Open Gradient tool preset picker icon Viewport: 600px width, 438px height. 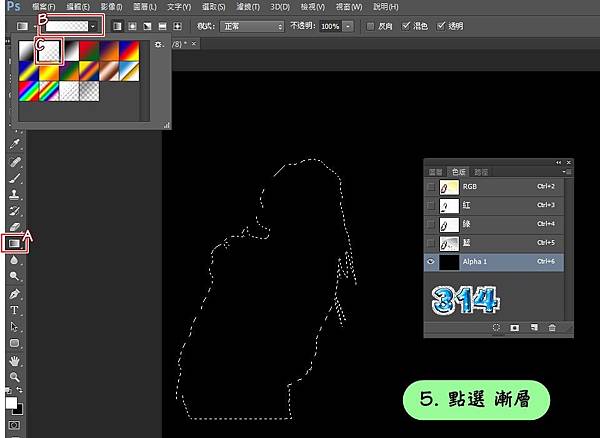23,26
